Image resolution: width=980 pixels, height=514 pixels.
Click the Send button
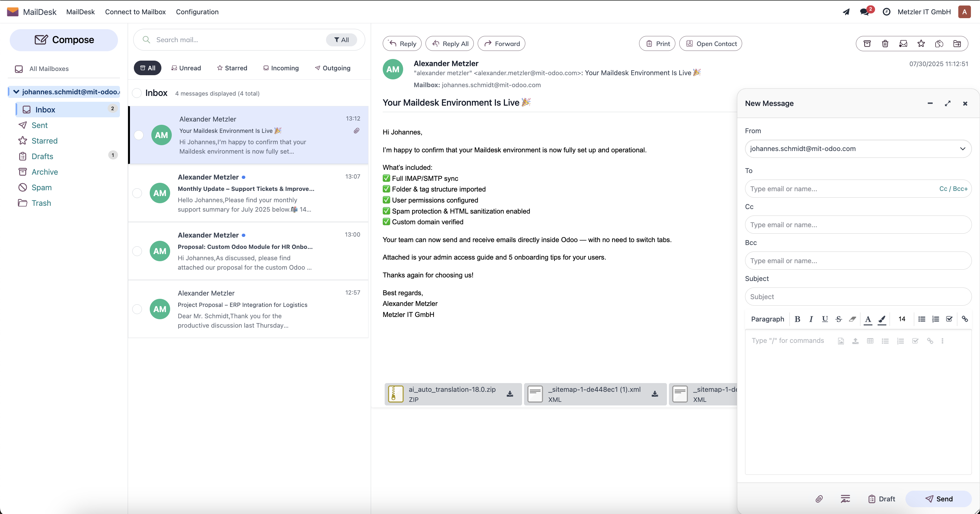tap(939, 499)
